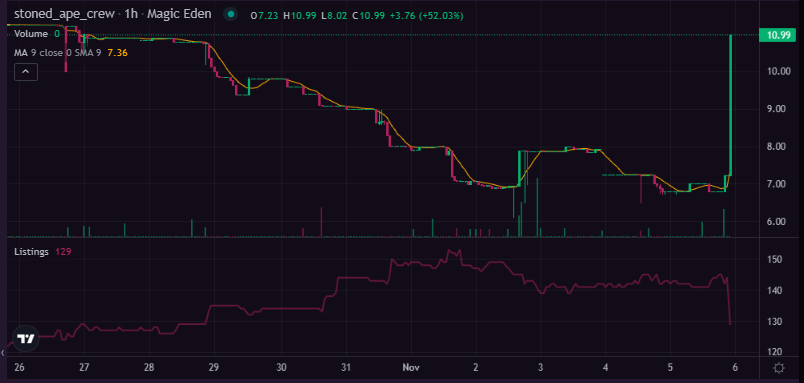This screenshot has width=804, height=383.
Task: Click the H10.99 high price value
Action: tap(299, 16)
